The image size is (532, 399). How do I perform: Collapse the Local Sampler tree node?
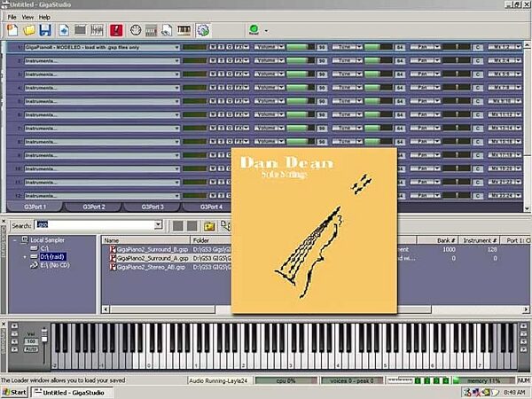coord(14,240)
